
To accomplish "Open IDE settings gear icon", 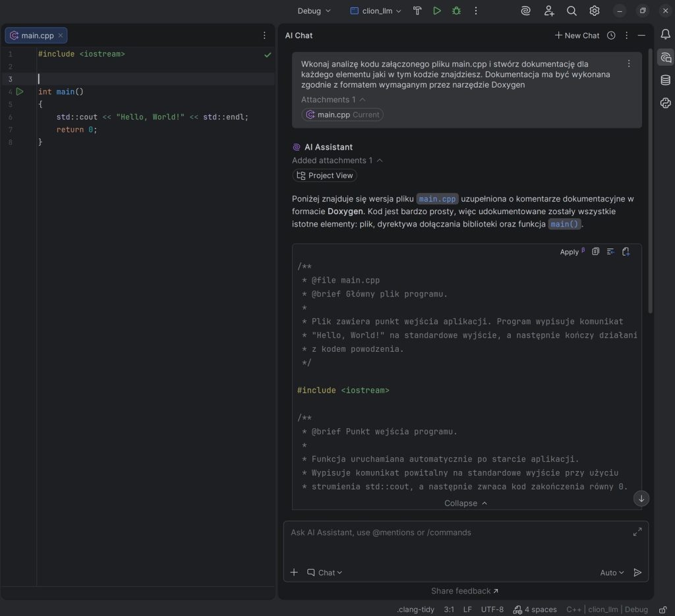I will (x=595, y=11).
